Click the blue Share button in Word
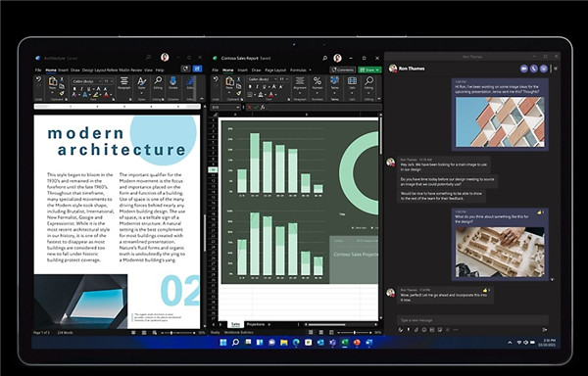The width and height of the screenshot is (588, 376). click(x=197, y=69)
